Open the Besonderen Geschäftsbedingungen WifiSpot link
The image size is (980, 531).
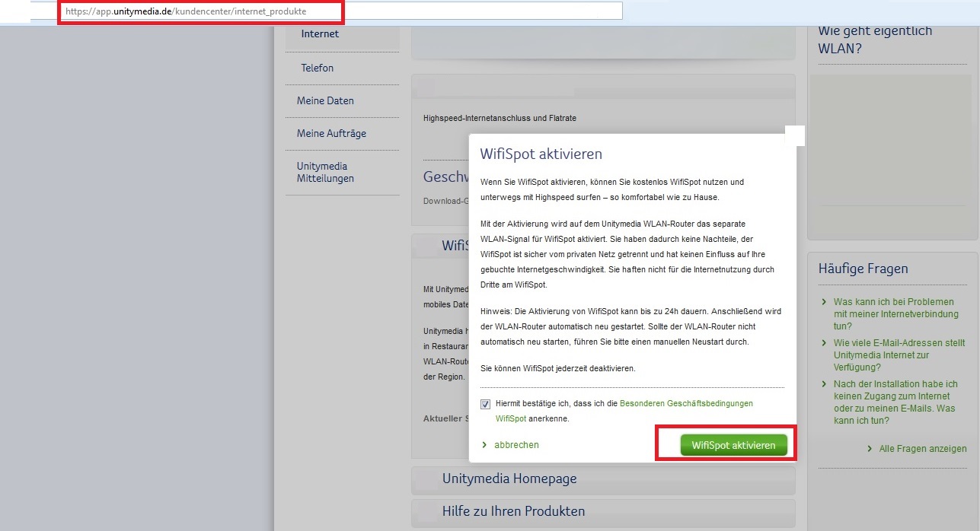click(624, 411)
